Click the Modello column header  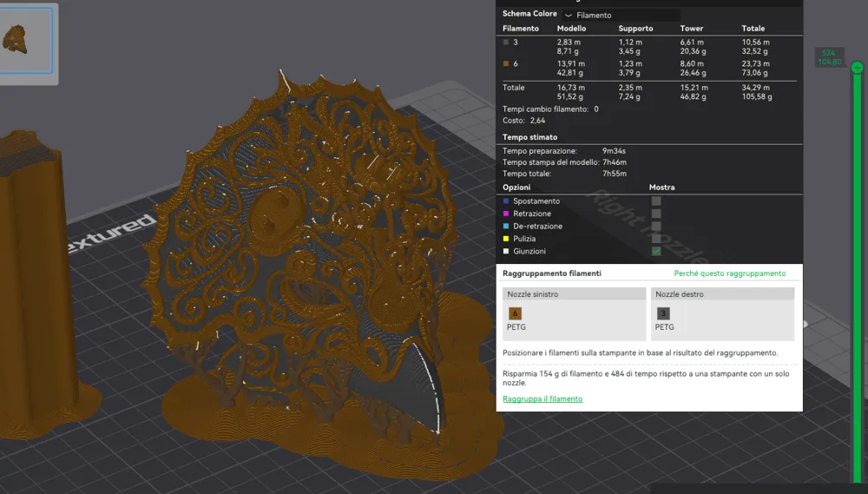571,29
